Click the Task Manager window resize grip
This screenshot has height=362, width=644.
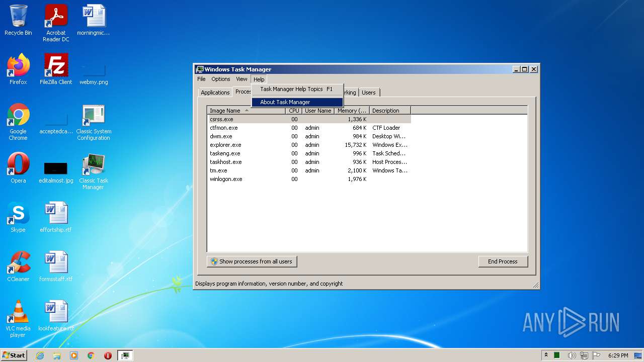tap(536, 285)
